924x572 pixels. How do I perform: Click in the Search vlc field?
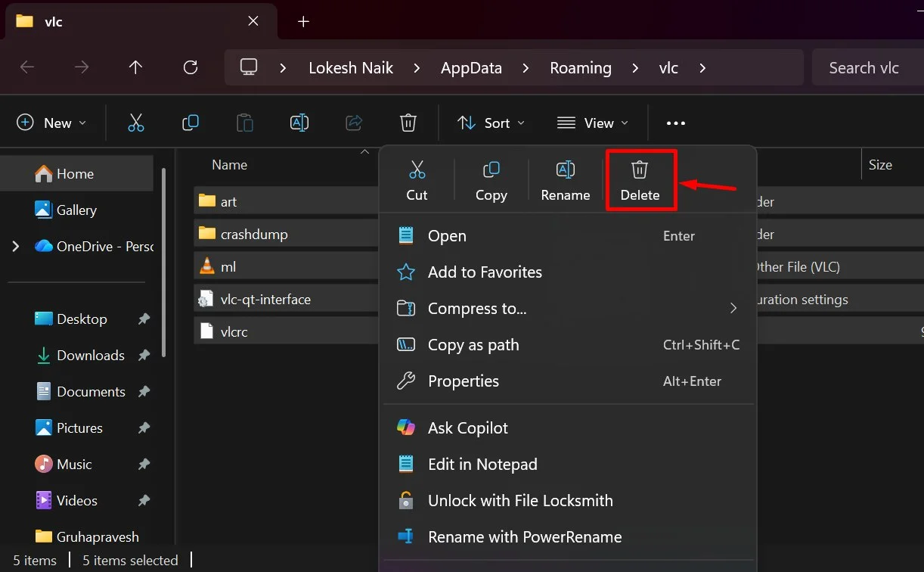tap(868, 67)
